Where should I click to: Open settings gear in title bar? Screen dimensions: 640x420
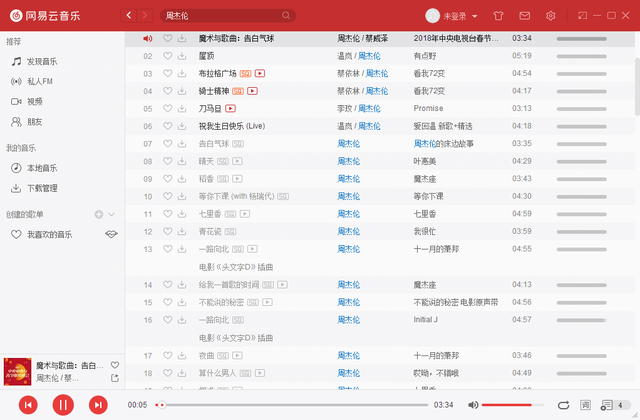551,16
